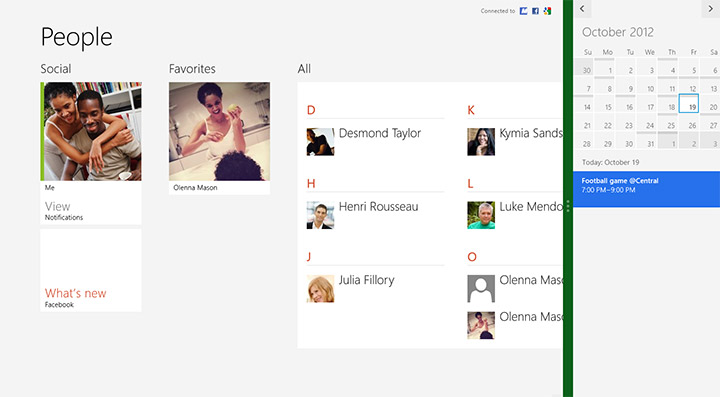Select October 31 in calendar

tap(647, 140)
